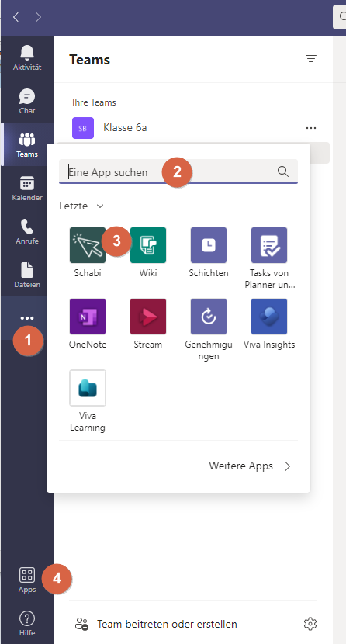Expand the Letzte dropdown
346x644 pixels.
[81, 206]
